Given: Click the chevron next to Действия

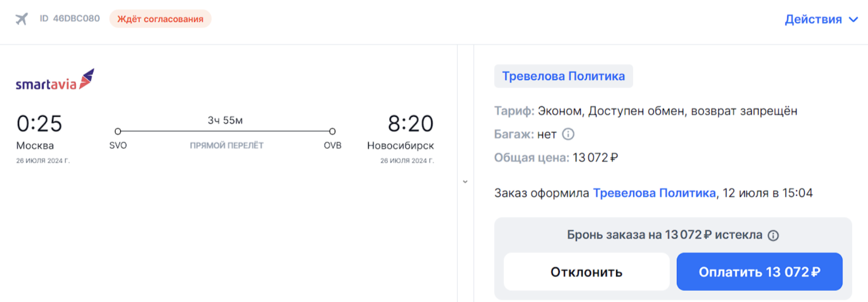Looking at the screenshot, I should coord(853,20).
